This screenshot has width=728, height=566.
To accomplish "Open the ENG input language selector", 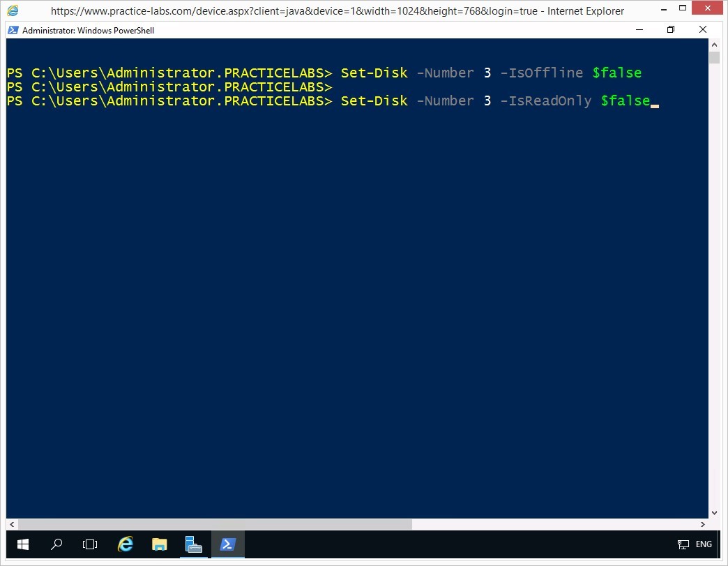I will point(704,544).
